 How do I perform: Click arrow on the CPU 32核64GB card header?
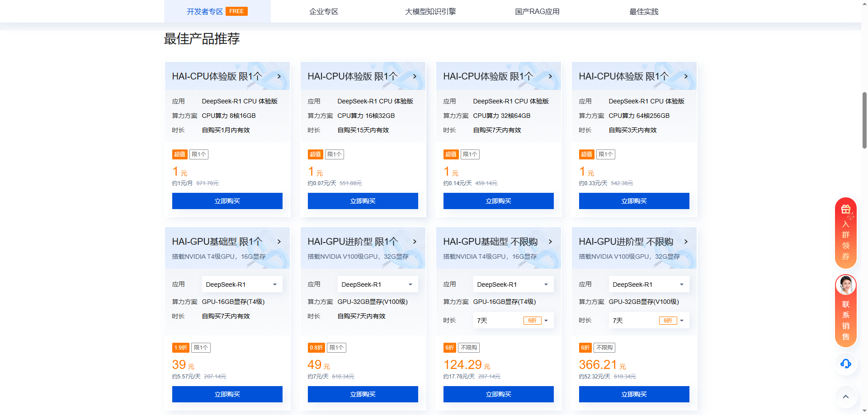(551, 76)
